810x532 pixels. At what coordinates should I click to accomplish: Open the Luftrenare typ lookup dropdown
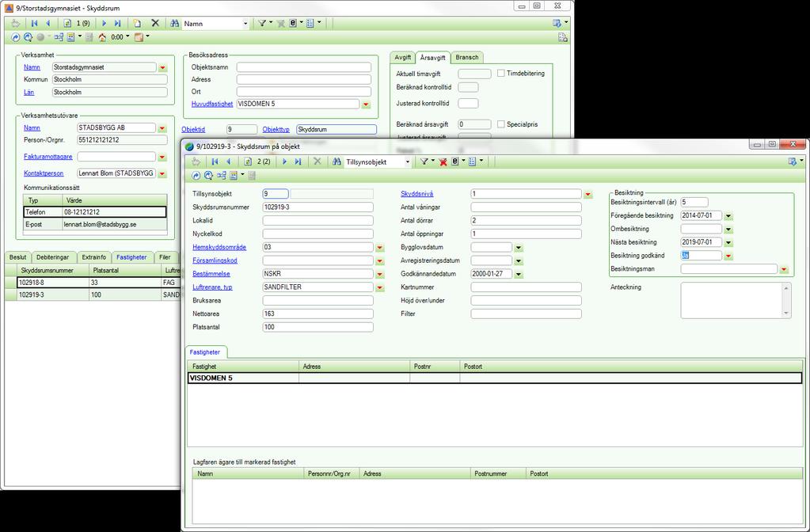[x=380, y=287]
